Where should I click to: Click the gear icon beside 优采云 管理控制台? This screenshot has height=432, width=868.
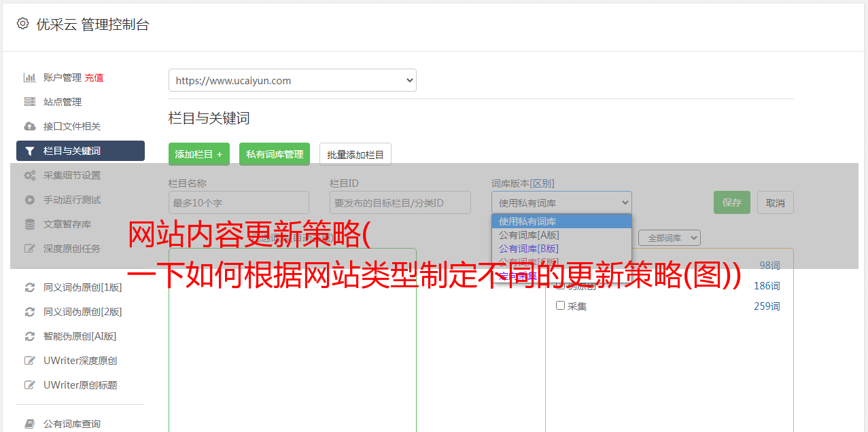pos(22,24)
